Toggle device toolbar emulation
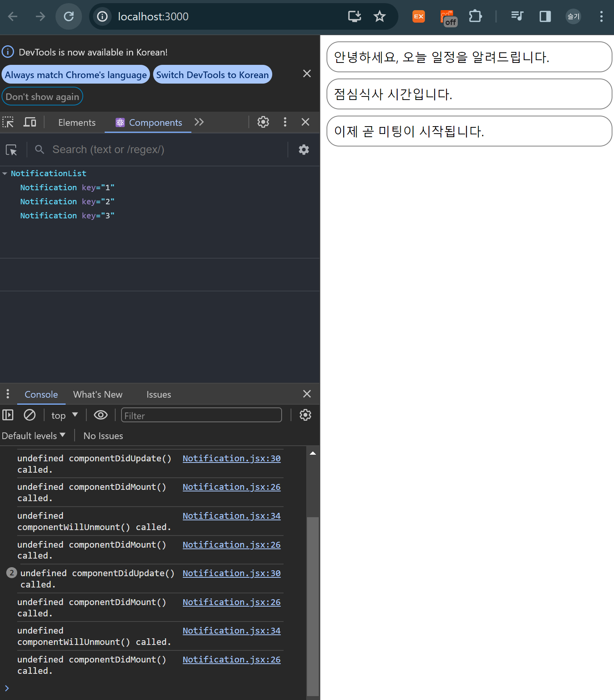 [30, 122]
